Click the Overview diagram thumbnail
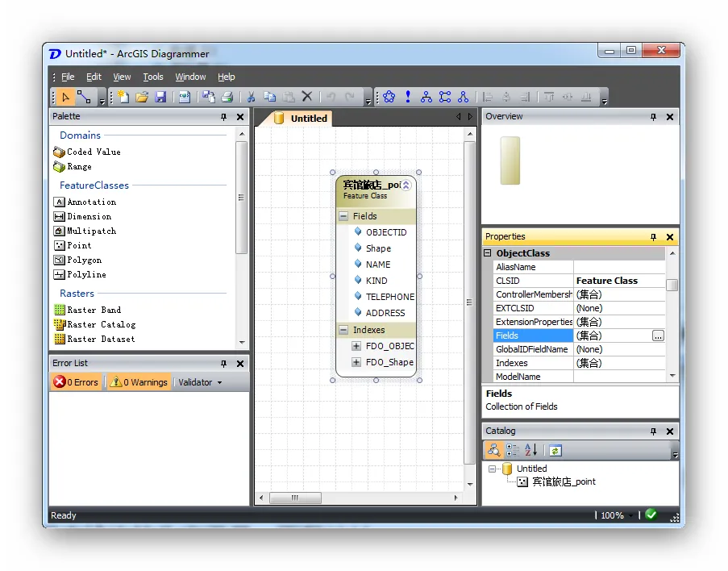 (510, 160)
